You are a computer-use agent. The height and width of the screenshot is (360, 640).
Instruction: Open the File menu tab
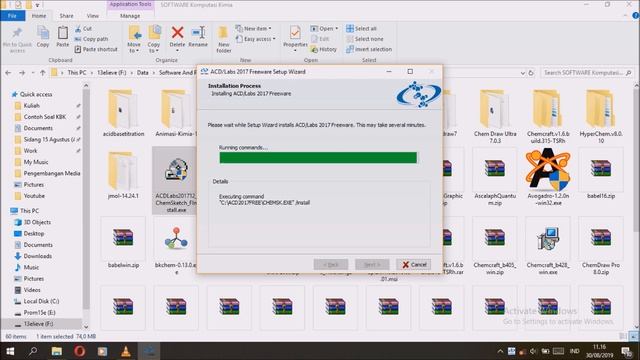point(12,16)
